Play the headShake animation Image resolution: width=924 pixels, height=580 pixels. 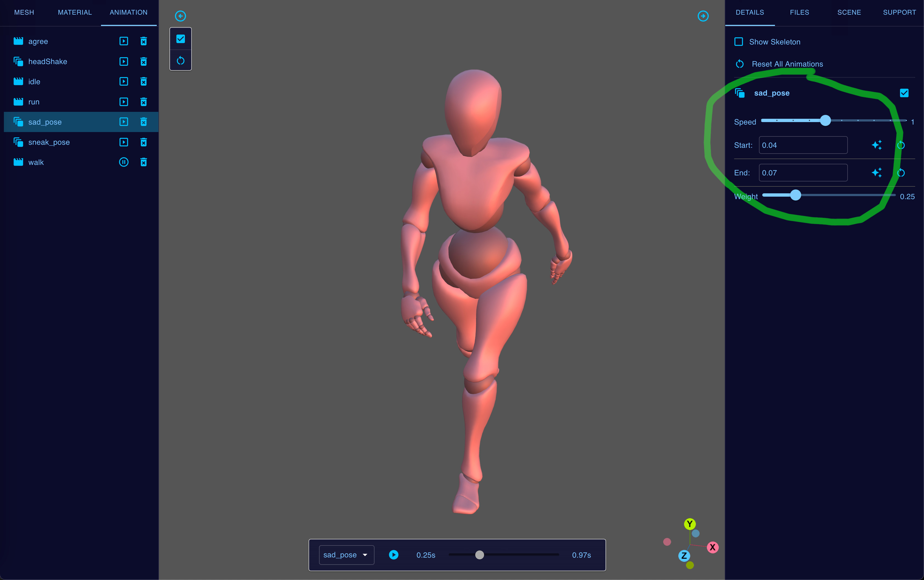pos(123,61)
